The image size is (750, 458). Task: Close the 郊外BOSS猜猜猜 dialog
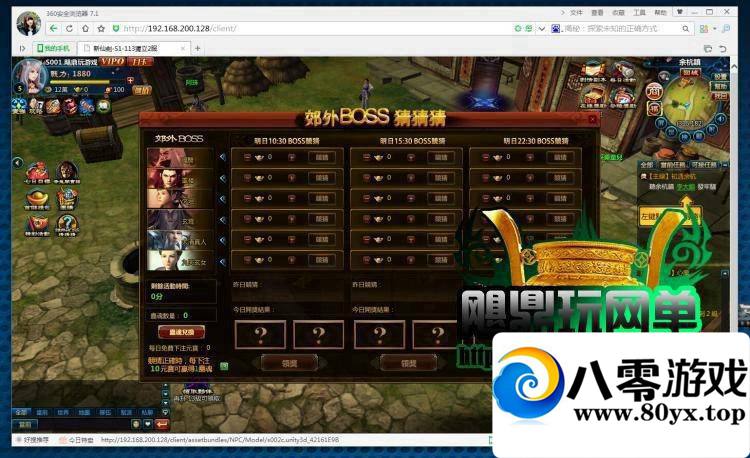tap(592, 120)
